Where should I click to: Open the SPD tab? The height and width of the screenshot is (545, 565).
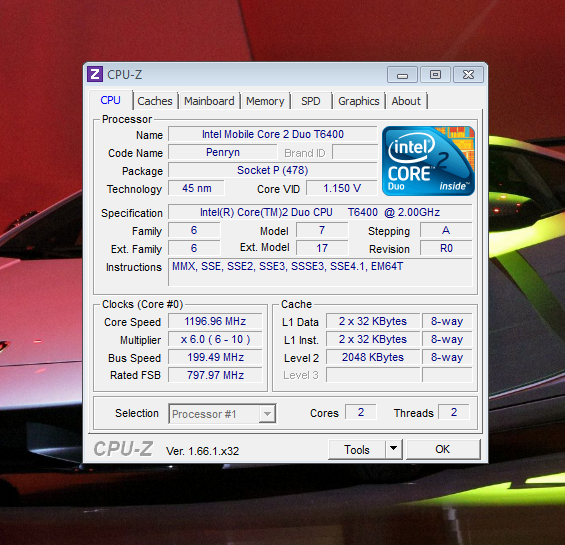tap(311, 101)
